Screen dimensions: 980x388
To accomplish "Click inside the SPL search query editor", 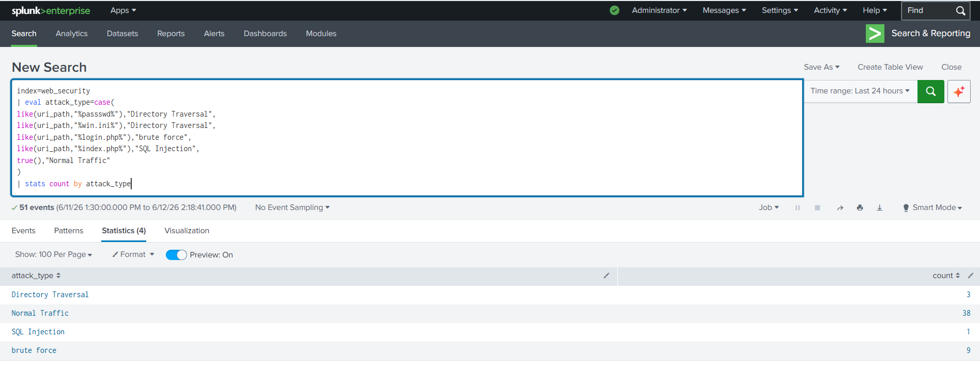I will click(x=407, y=137).
